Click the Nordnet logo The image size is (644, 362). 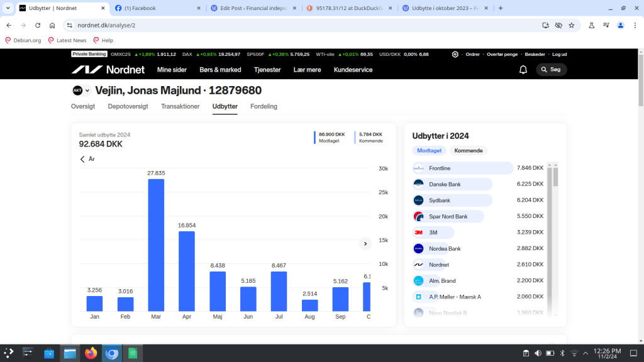point(108,70)
